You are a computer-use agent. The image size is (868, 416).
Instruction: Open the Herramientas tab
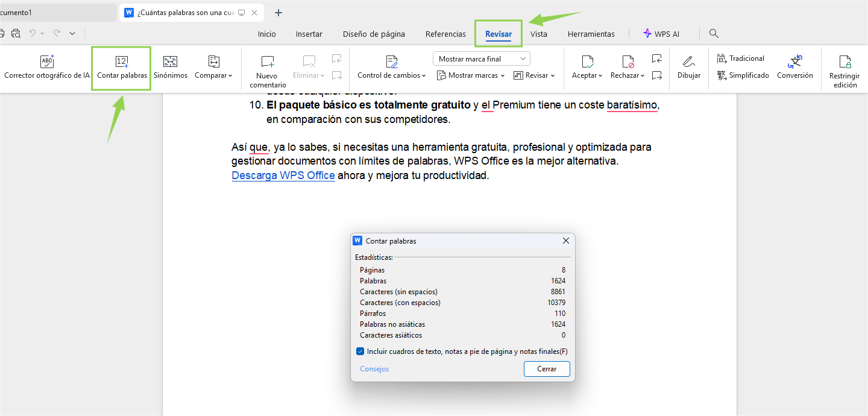pos(591,34)
